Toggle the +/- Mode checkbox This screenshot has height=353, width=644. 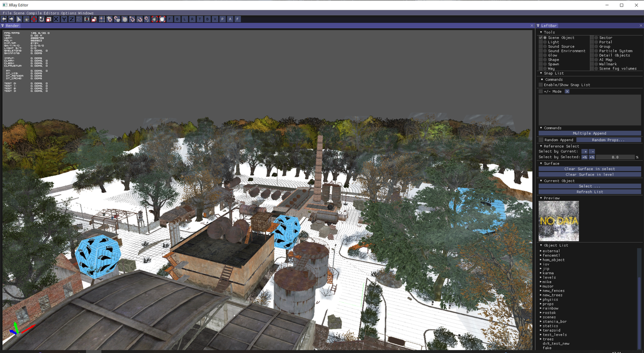(541, 92)
